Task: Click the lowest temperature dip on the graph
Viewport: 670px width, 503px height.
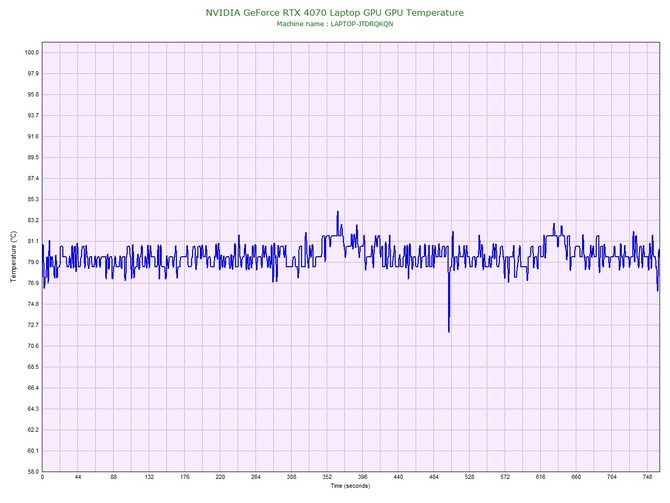Action: click(449, 330)
